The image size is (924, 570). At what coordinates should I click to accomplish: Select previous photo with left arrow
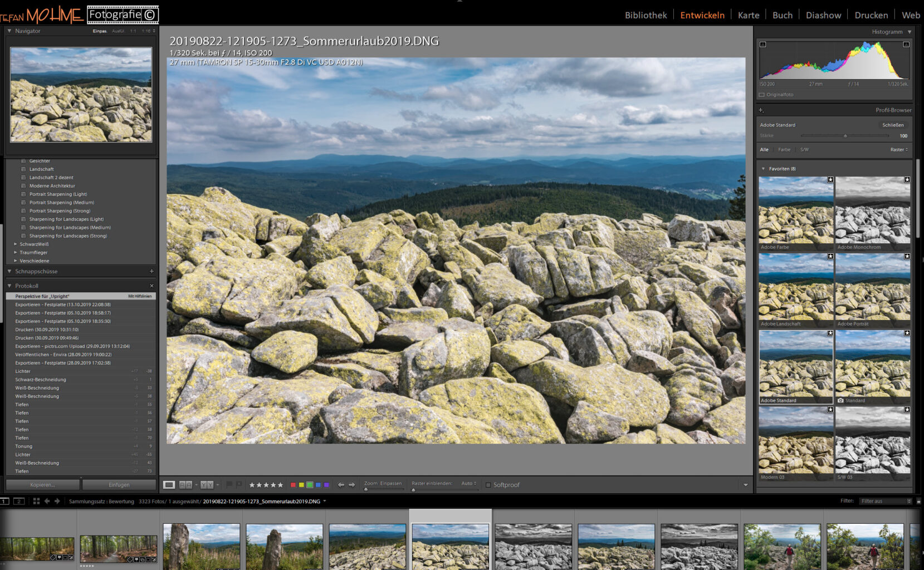[341, 485]
